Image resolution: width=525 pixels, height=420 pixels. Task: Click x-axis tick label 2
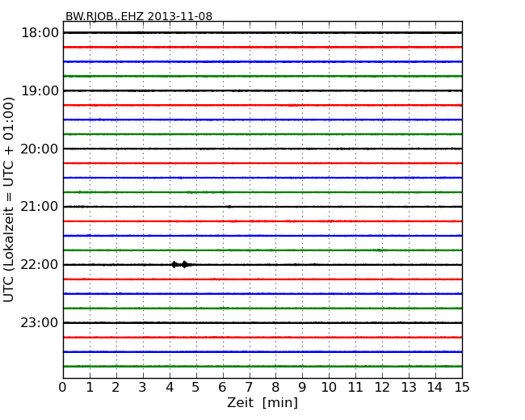point(115,387)
